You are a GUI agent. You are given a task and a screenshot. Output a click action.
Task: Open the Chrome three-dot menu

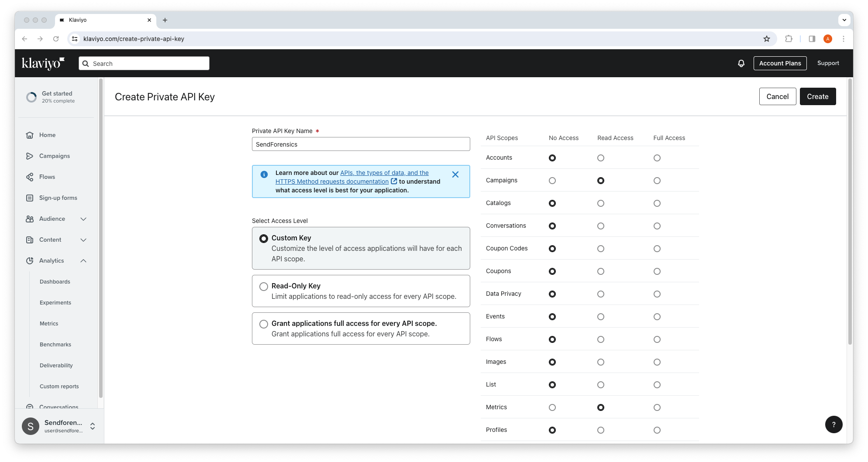point(844,39)
